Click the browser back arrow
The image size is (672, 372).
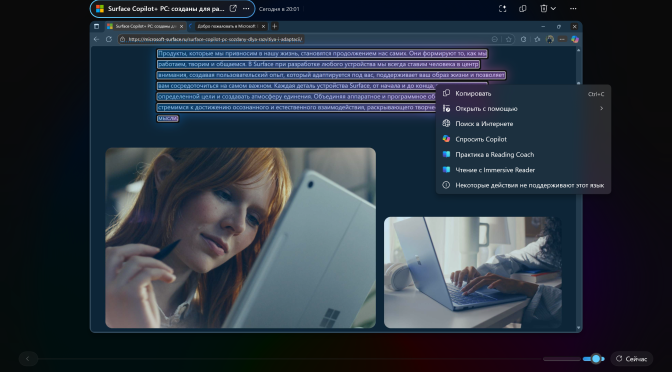tap(96, 39)
